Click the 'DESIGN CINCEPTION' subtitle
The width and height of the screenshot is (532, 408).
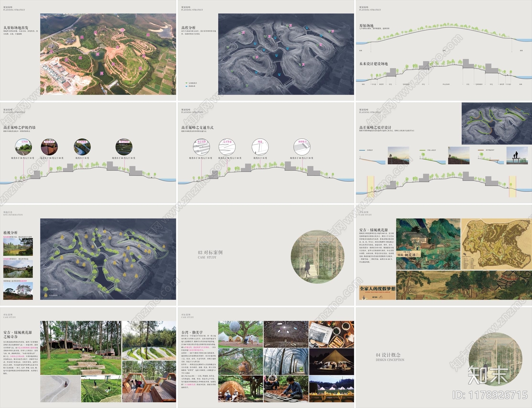tap(390, 360)
